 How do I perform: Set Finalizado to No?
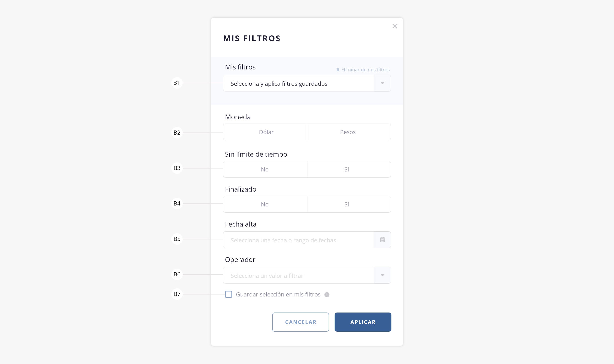coord(265,204)
